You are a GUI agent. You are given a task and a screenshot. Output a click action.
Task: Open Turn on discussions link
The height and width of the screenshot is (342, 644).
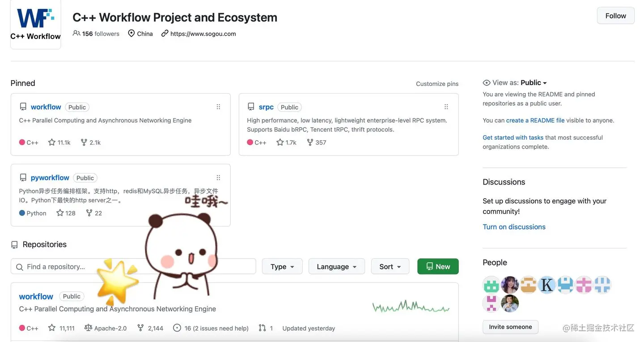pyautogui.click(x=514, y=227)
